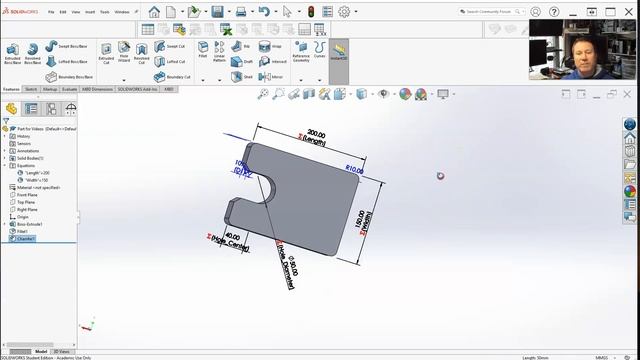Image resolution: width=640 pixels, height=360 pixels.
Task: Expand the Annotations tree node
Action: (5, 151)
